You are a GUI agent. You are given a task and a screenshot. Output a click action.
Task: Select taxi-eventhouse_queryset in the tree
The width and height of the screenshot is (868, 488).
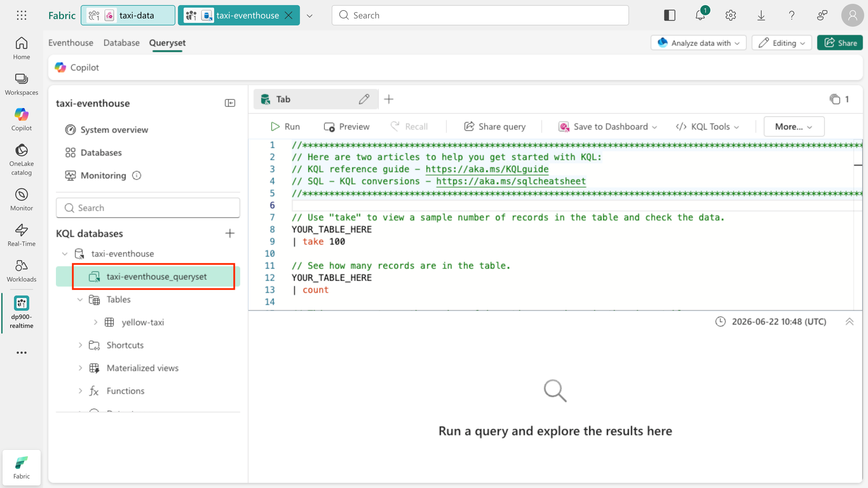(148, 276)
